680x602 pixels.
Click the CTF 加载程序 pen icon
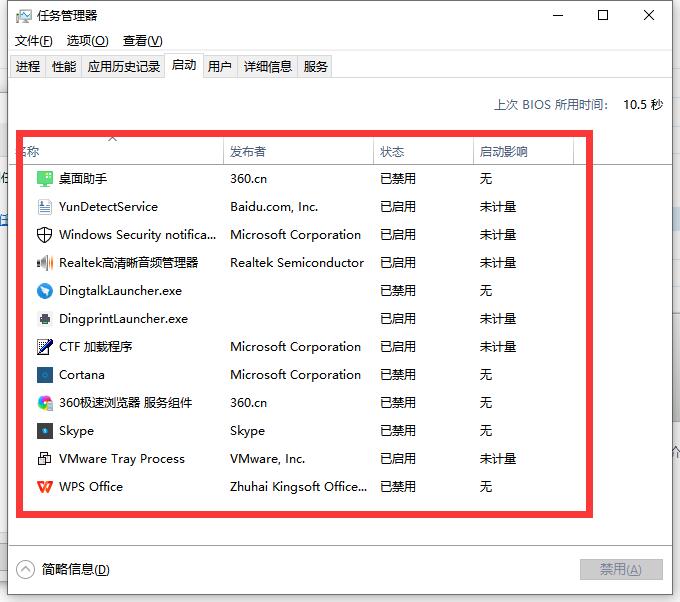44,347
